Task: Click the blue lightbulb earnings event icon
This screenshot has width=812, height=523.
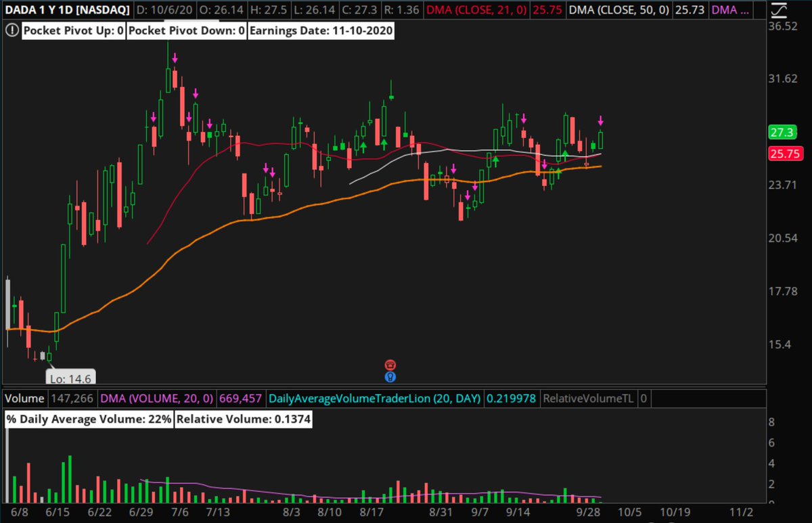Action: 390,376
